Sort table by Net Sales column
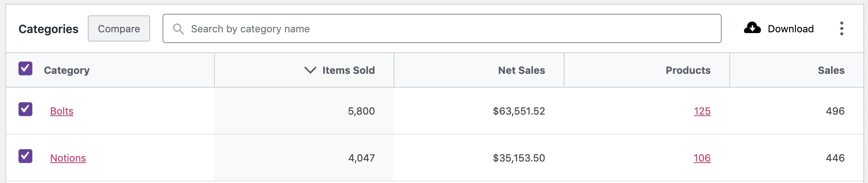This screenshot has height=183, width=868. [x=521, y=70]
